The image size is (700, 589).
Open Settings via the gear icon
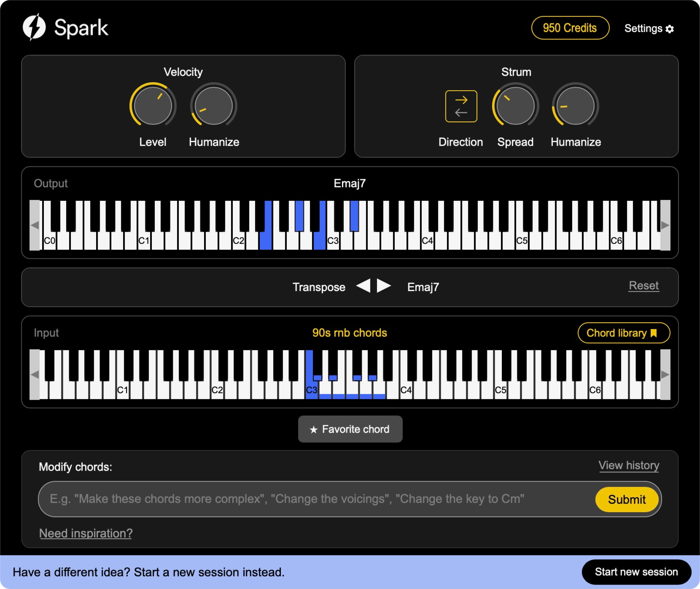[670, 29]
